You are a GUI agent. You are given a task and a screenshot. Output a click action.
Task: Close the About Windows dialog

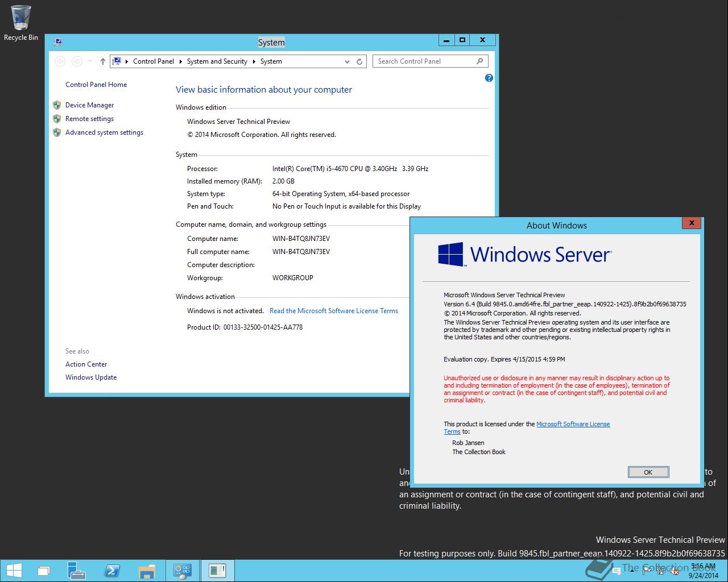tap(692, 223)
